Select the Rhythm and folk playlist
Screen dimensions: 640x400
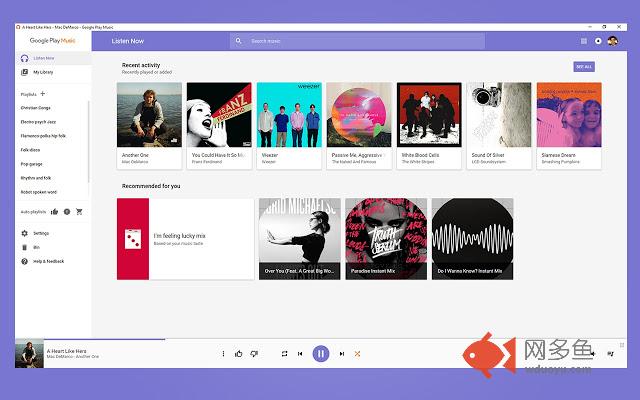(36, 178)
